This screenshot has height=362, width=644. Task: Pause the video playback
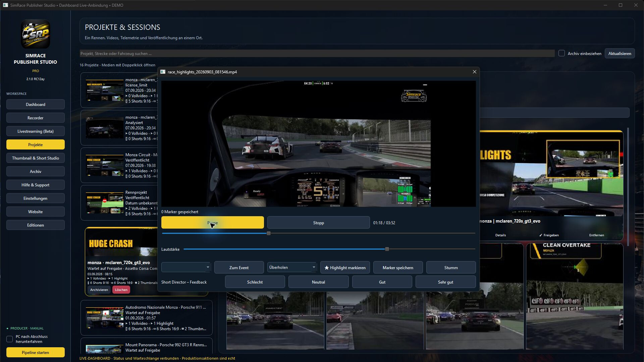pos(212,223)
